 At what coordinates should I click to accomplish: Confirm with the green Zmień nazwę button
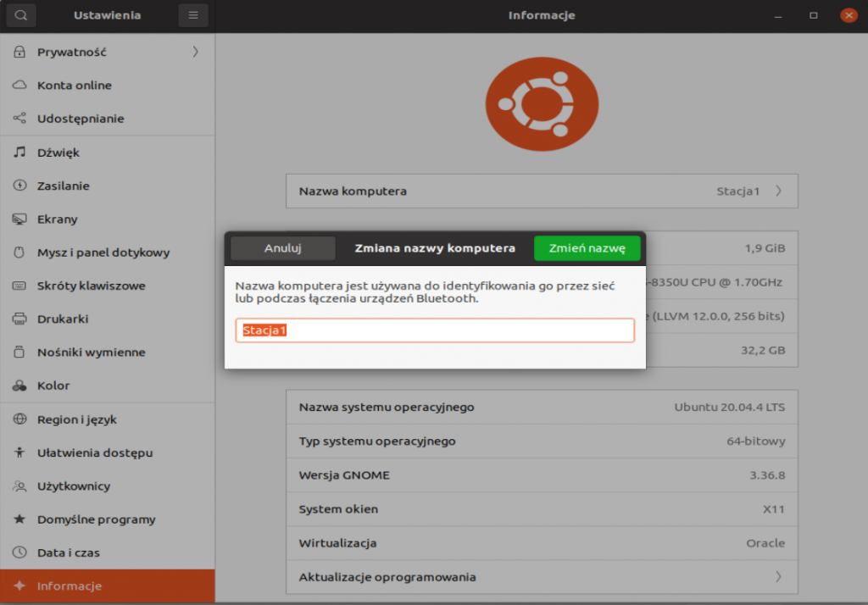(x=587, y=248)
